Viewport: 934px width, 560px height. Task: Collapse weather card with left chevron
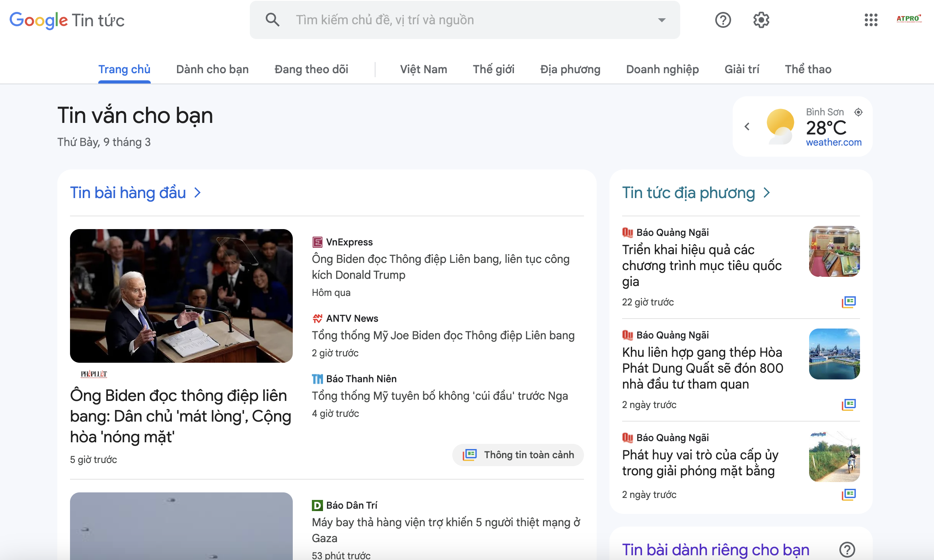[x=747, y=126]
